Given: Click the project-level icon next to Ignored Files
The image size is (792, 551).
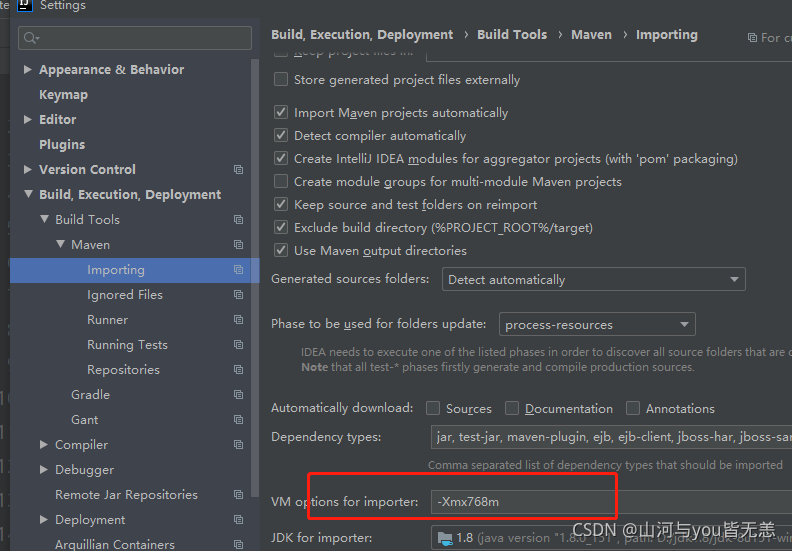Looking at the screenshot, I should tap(238, 294).
